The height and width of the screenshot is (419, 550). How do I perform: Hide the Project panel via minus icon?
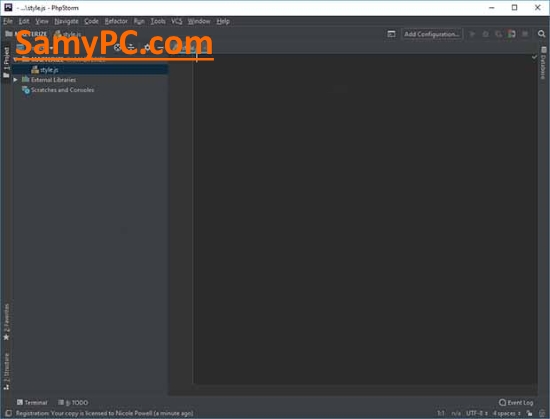(160, 48)
